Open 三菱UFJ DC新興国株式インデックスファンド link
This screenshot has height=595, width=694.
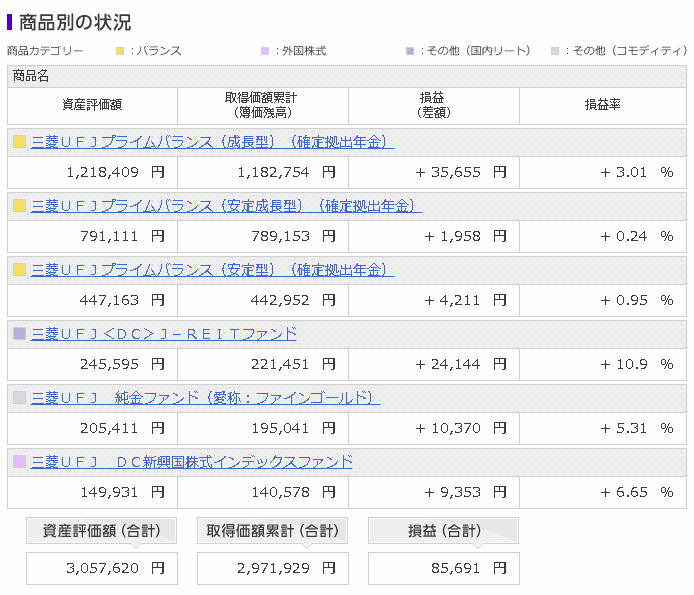coord(192,462)
